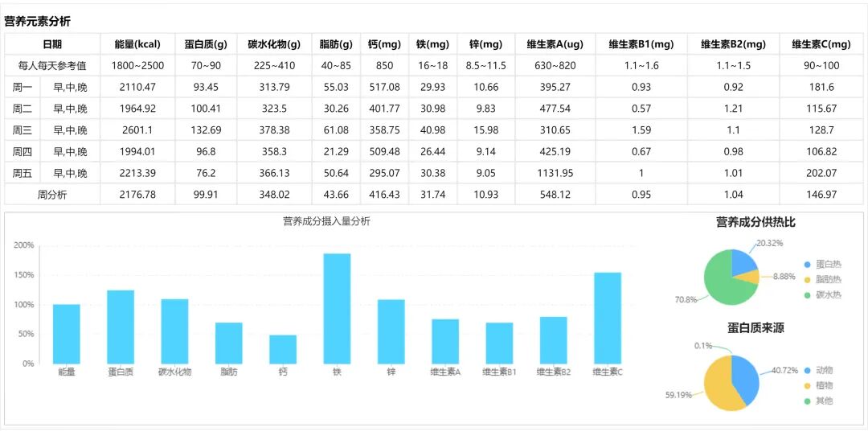Click the vitamin C value 202.07

point(821,174)
